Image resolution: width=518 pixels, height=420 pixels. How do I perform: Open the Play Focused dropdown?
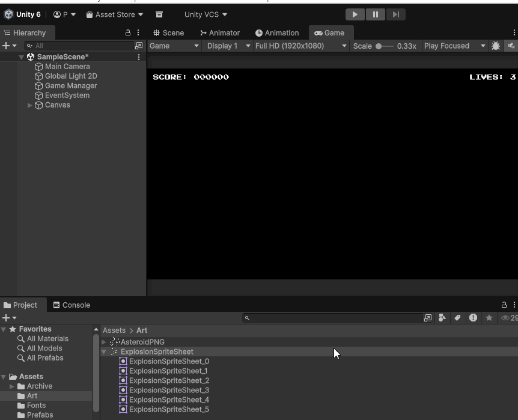[454, 46]
